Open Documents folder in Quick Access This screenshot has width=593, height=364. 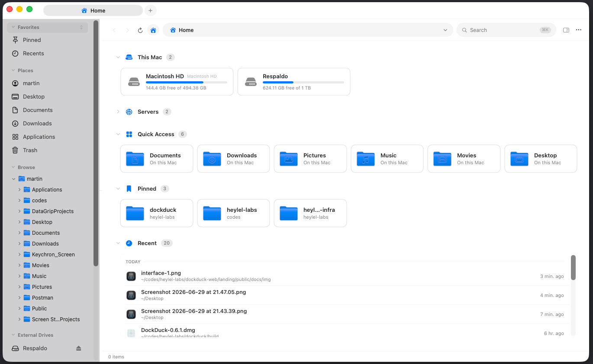coord(157,159)
